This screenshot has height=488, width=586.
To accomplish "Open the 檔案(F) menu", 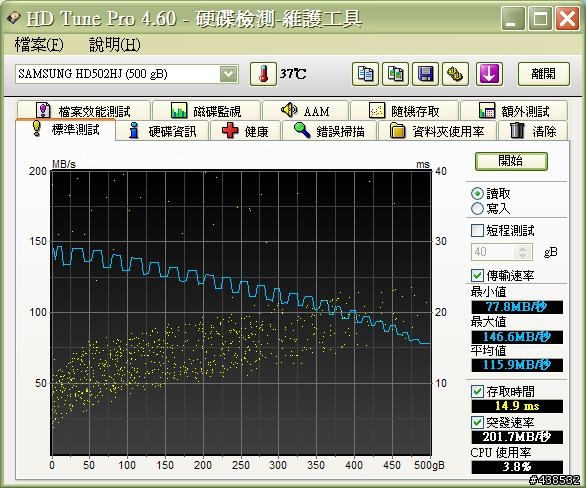I will click(39, 45).
